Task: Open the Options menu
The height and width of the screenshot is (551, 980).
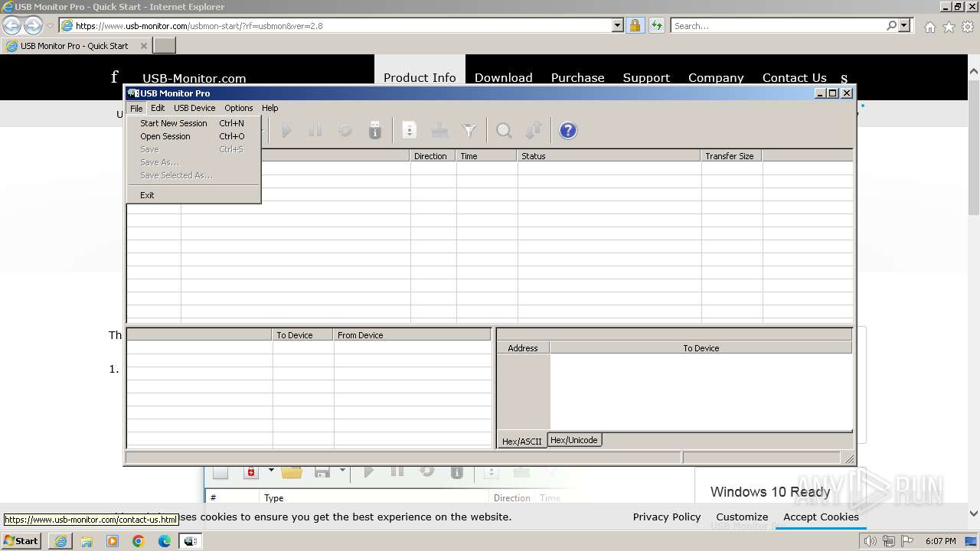Action: (239, 108)
